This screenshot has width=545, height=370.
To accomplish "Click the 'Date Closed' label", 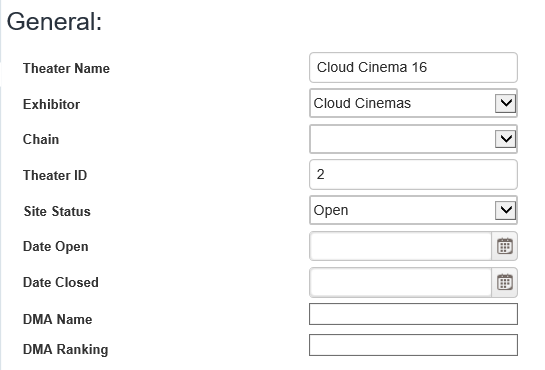I will click(61, 282).
